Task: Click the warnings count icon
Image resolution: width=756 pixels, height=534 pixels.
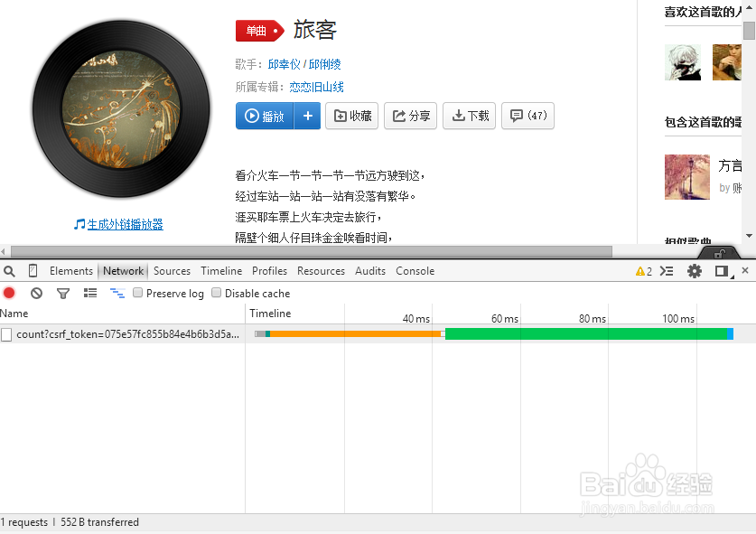Action: click(644, 271)
